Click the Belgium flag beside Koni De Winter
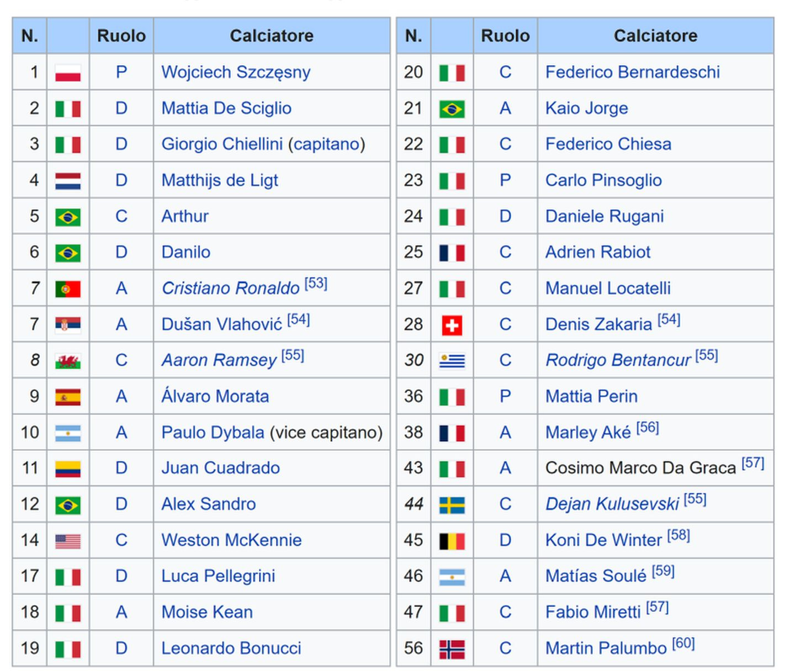The width and height of the screenshot is (795, 672). point(452,541)
